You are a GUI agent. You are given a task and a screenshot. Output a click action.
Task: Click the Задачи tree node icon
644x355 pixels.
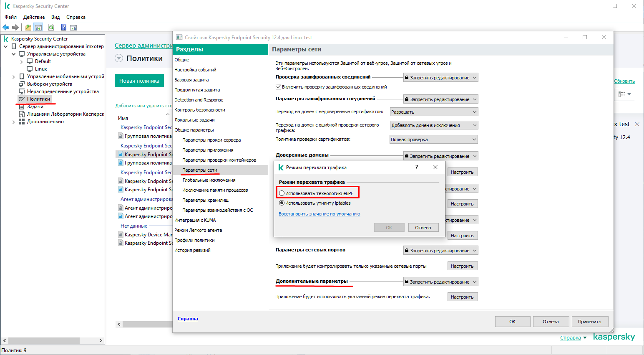pyautogui.click(x=22, y=106)
